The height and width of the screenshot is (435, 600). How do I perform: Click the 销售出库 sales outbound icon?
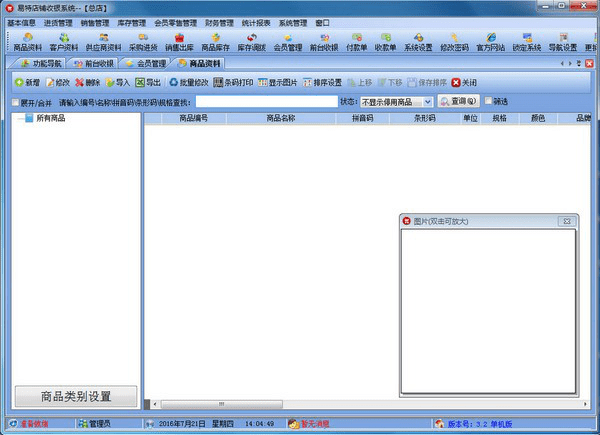(179, 42)
